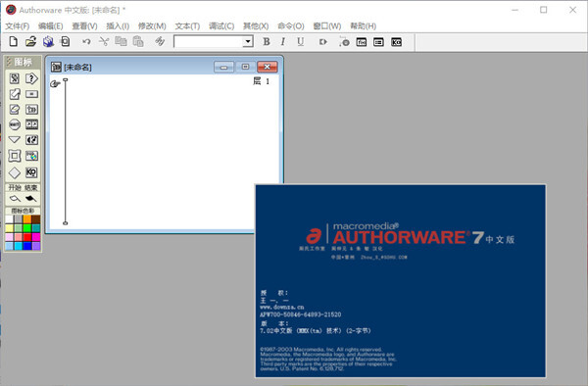This screenshot has height=386, width=588.
Task: Toggle Underline text formatting
Action: [300, 41]
